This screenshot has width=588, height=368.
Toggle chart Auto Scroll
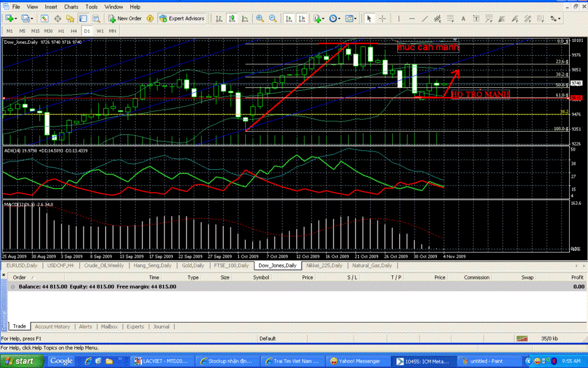[x=289, y=18]
